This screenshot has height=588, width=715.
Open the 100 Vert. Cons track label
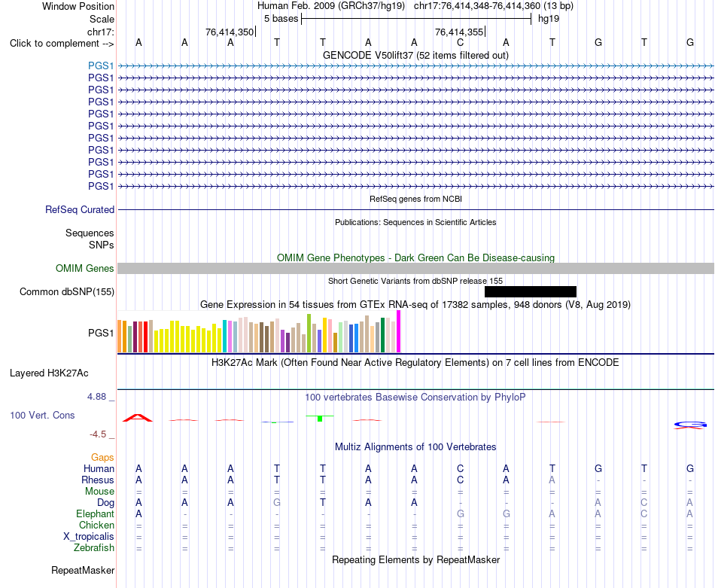coord(42,415)
